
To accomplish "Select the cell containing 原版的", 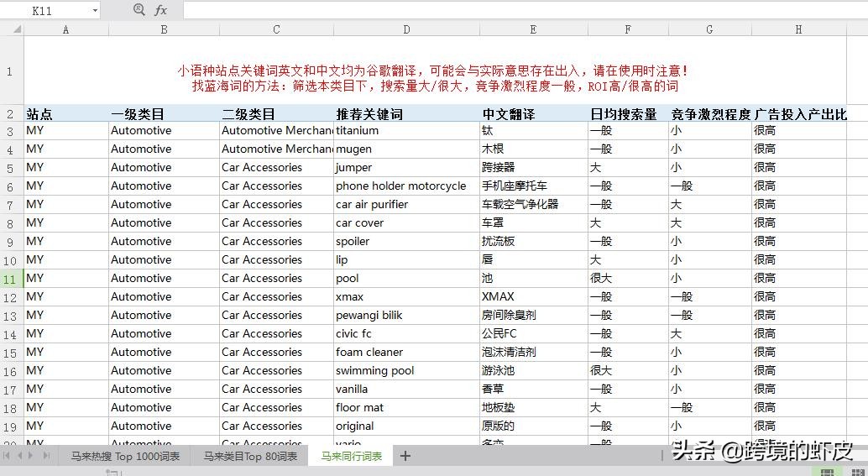I will (533, 426).
